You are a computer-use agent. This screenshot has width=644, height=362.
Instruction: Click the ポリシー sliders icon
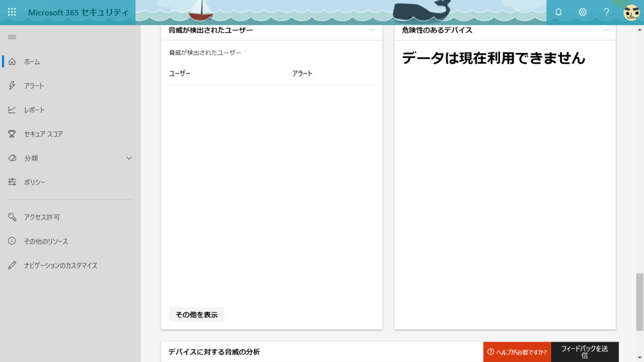pos(12,182)
